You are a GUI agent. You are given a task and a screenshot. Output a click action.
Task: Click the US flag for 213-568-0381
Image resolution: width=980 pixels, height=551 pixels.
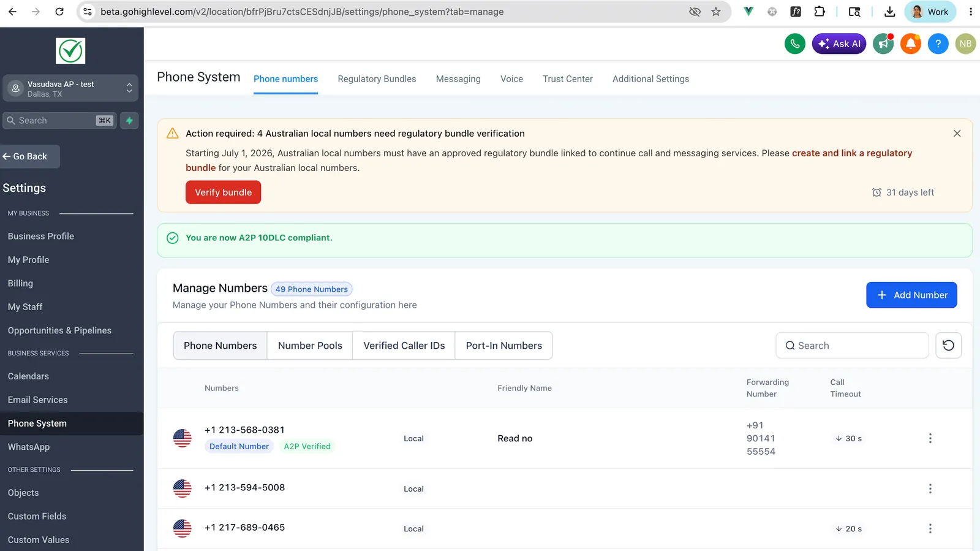182,438
